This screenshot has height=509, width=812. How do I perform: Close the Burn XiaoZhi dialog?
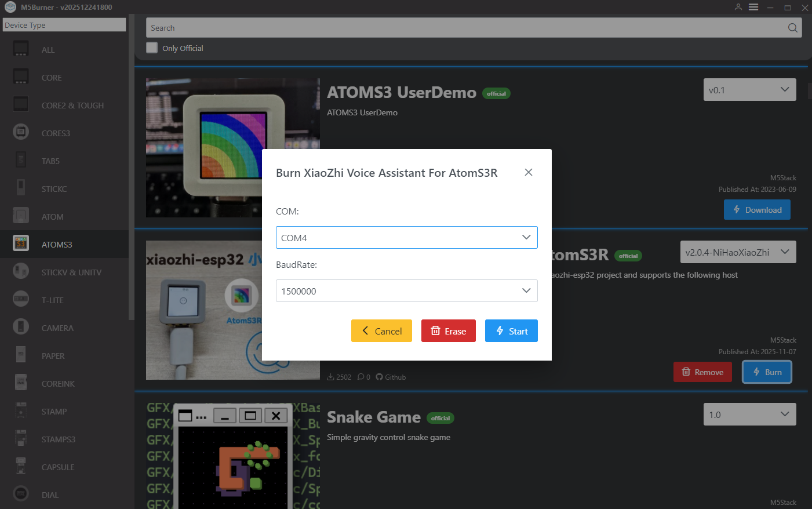click(x=528, y=172)
